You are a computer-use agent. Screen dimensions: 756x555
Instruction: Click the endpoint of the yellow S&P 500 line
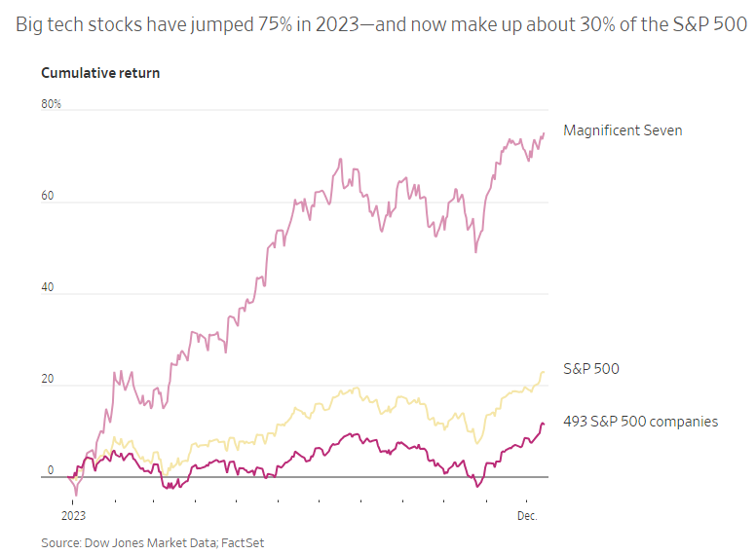click(x=544, y=372)
